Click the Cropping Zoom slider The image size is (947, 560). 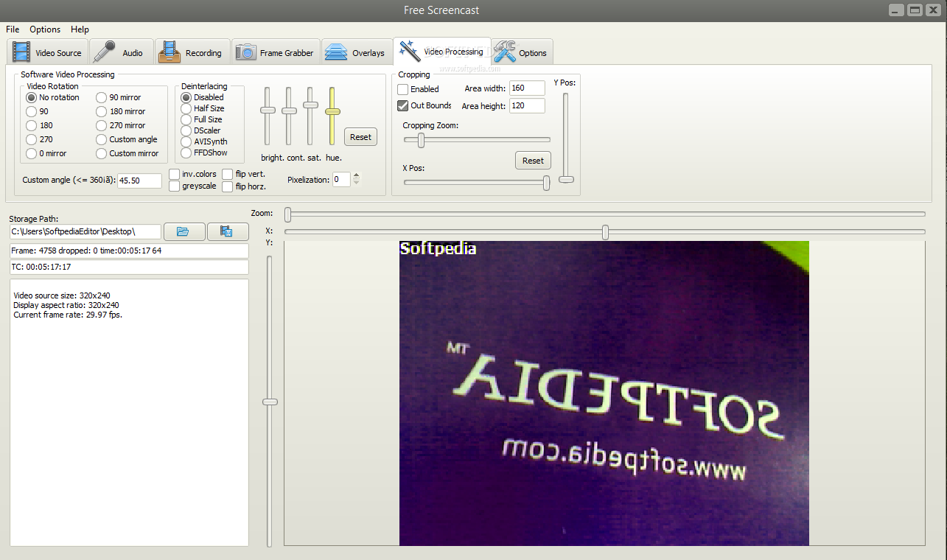tap(477, 139)
